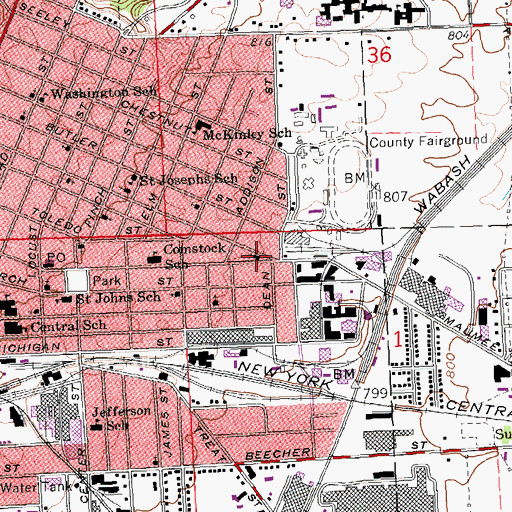512x512 pixels.
Task: Click the 'Central Sch' map label
Action: pyautogui.click(x=69, y=326)
